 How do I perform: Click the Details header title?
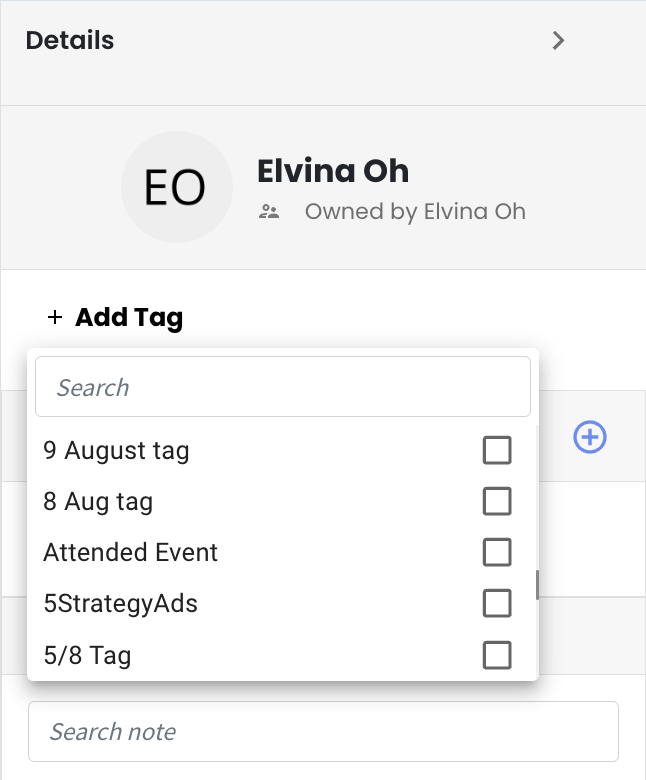[70, 40]
